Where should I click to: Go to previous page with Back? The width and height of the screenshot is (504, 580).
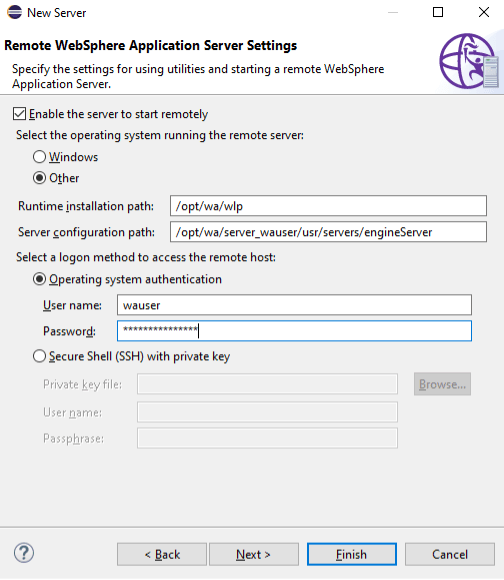click(162, 554)
